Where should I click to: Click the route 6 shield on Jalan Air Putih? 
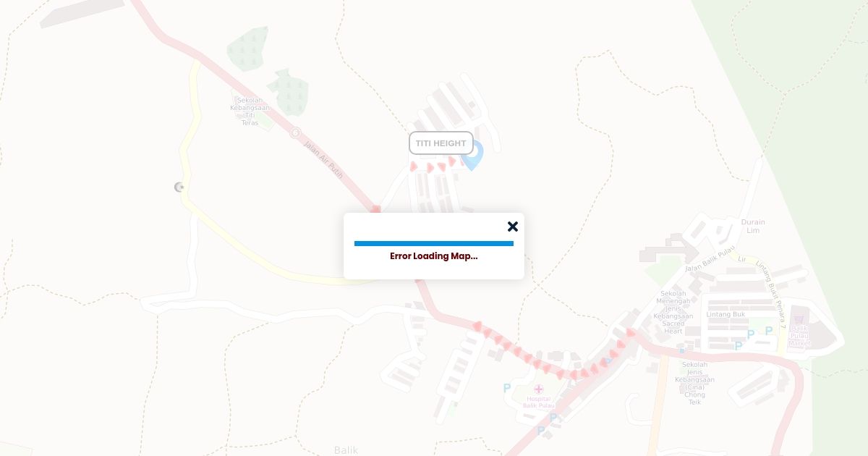(295, 132)
